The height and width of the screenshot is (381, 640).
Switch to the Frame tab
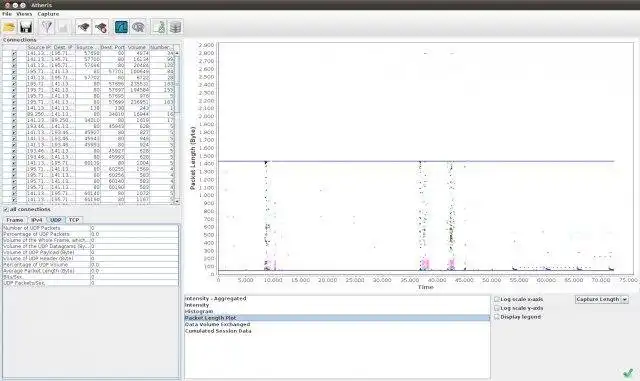(15, 220)
